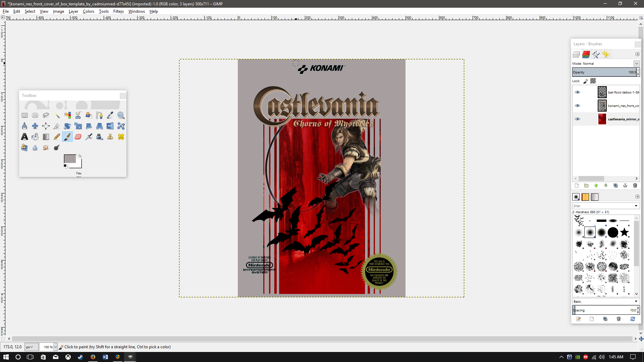This screenshot has height=362, width=644.
Task: Swap foreground and background colors
Action: pyautogui.click(x=80, y=156)
